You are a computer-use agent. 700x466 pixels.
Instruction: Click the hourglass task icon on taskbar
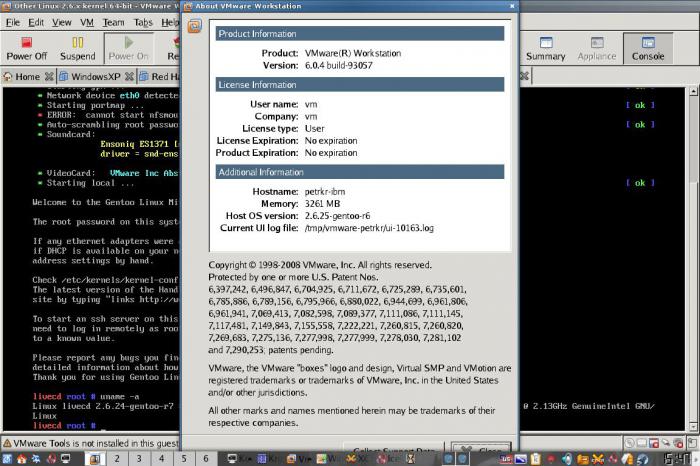click(411, 458)
